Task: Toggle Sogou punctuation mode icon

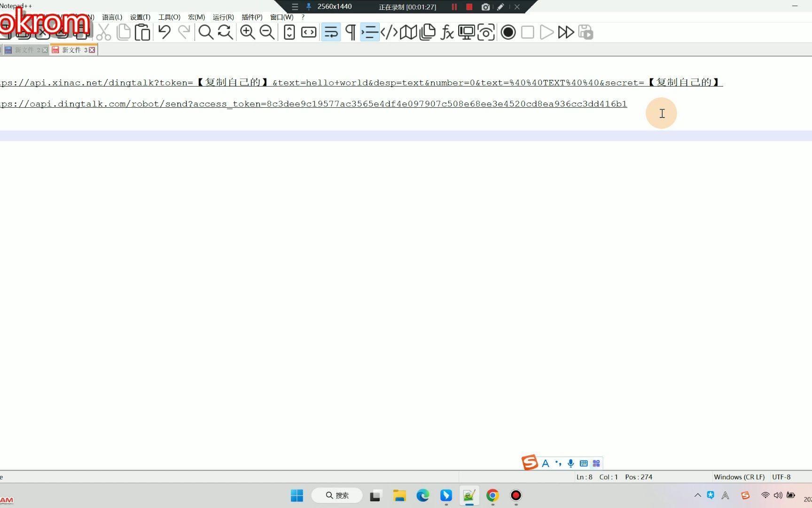Action: 558,463
